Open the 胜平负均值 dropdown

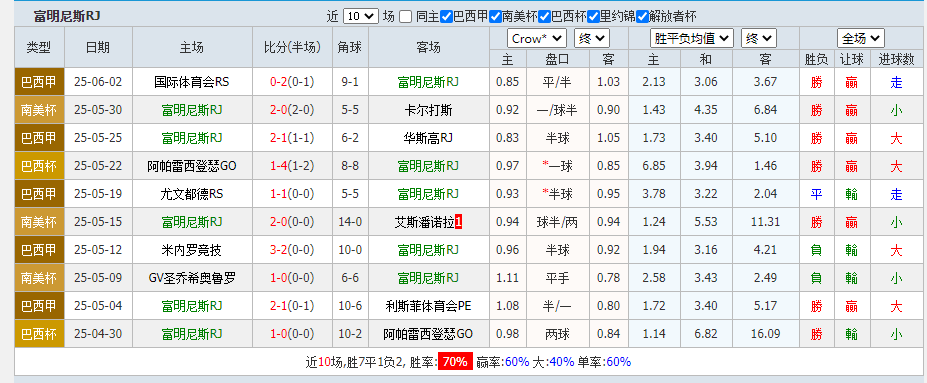click(691, 39)
